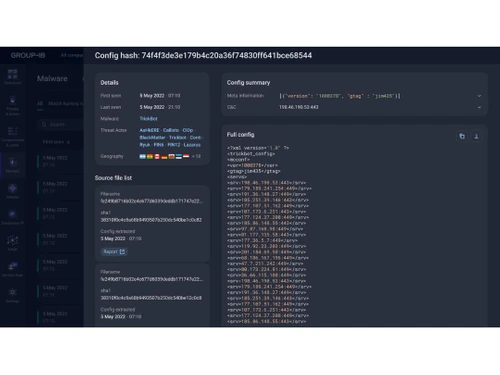Click the srv line starting 47.7
500x375 pixels.
(265, 264)
